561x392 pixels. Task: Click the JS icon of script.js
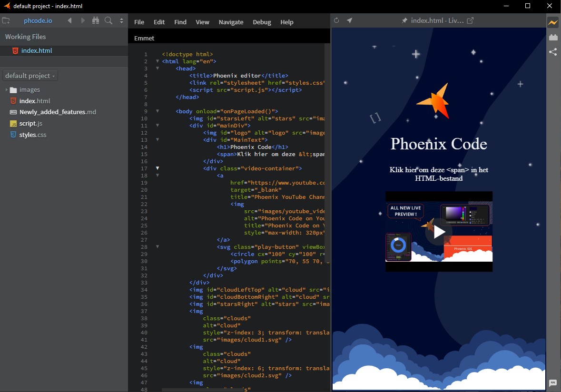point(13,124)
